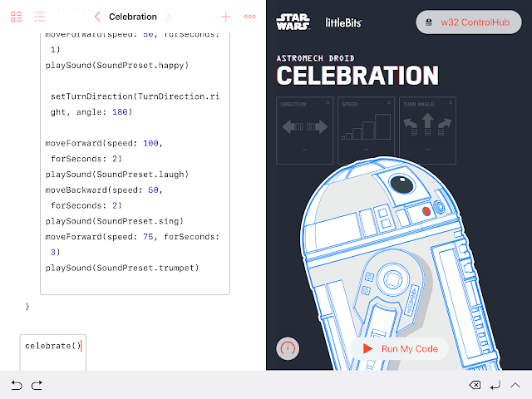Click the celebrate() code input box

pos(53,352)
